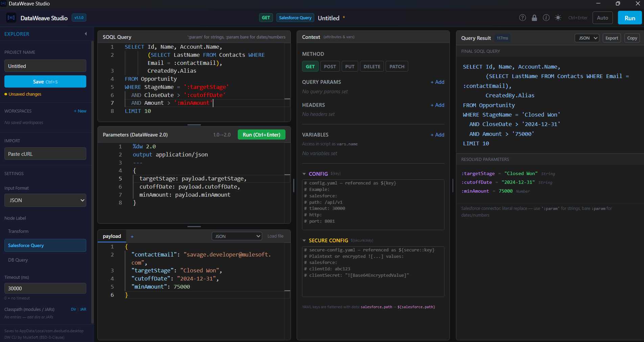Toggle light theme with the sun icon

click(x=558, y=18)
